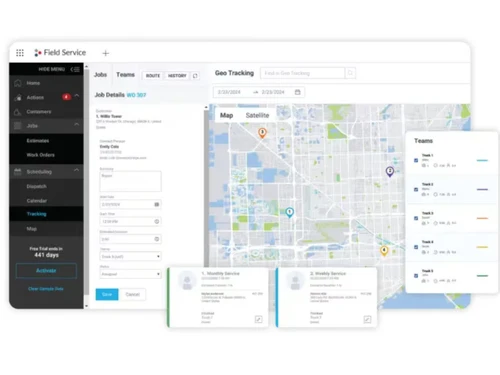The image size is (500, 375).
Task: Click the History button
Action: [x=177, y=76]
